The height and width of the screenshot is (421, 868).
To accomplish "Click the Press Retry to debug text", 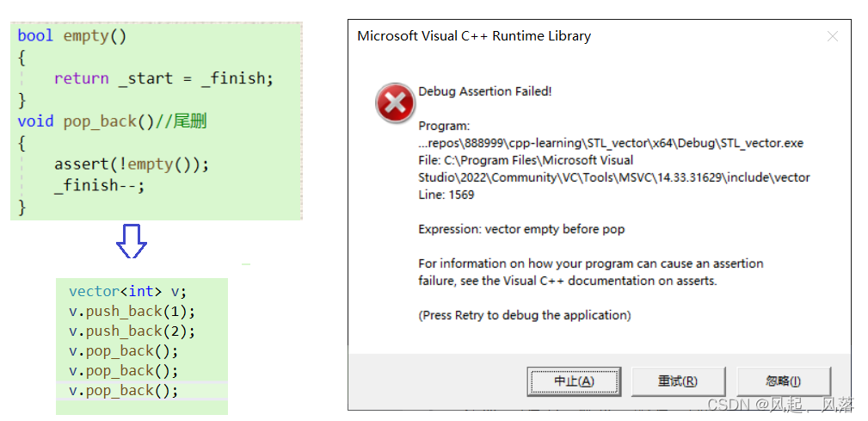I will (525, 315).
